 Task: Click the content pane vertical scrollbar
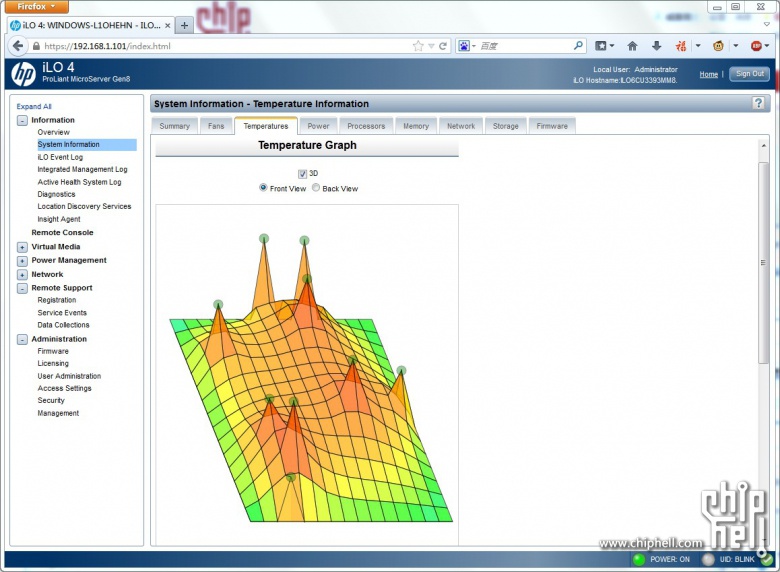[x=763, y=263]
